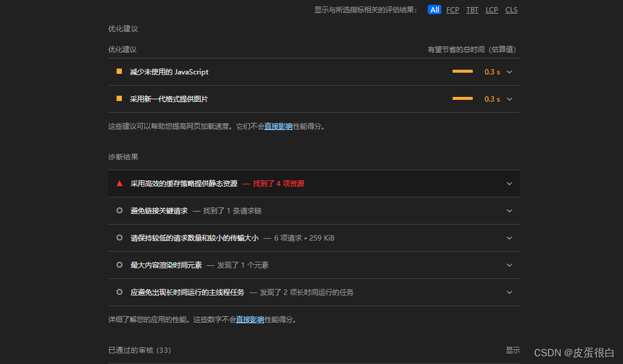Click the circle icon beside 请保持较低的请求数量和较小的传输大小
This screenshot has width=623, height=364.
[x=119, y=238]
